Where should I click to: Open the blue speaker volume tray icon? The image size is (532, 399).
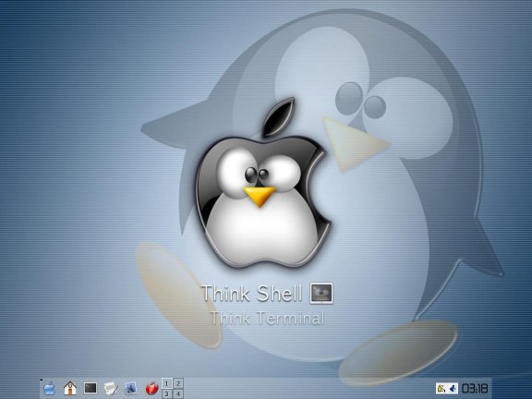[453, 388]
